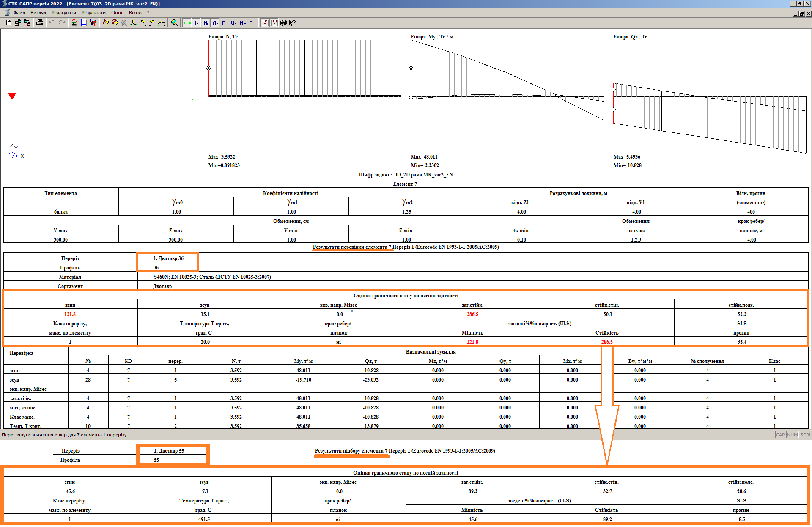
Task: Click the New document icon
Action: pos(8,23)
